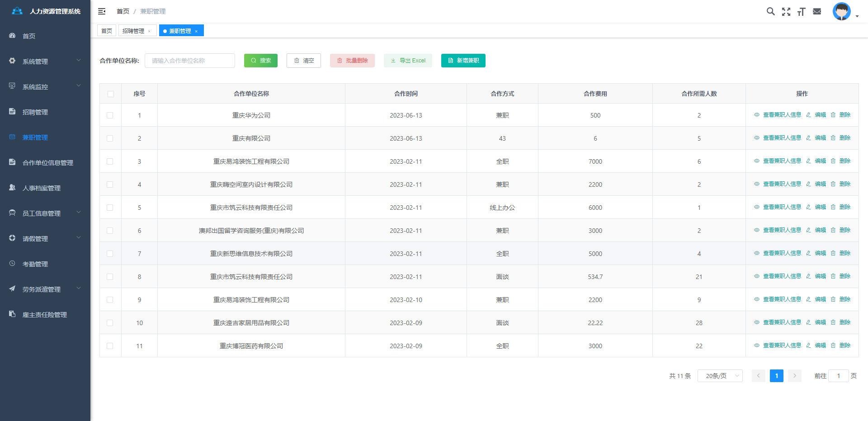Switch to the 首页 tab
Viewport: 868px width, 421px height.
click(x=107, y=31)
